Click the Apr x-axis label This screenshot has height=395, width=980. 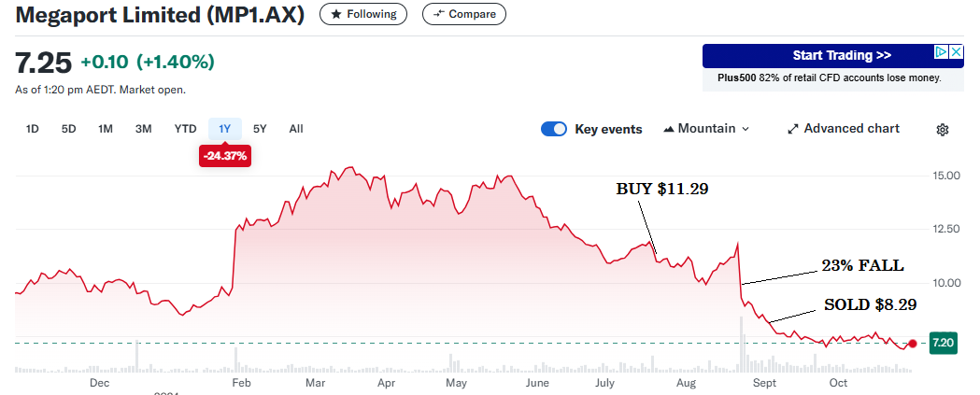[386, 383]
